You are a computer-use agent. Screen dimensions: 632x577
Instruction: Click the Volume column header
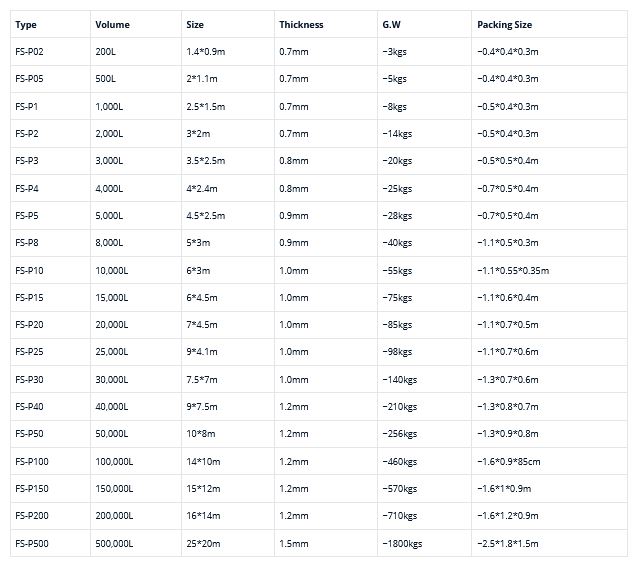(x=112, y=24)
